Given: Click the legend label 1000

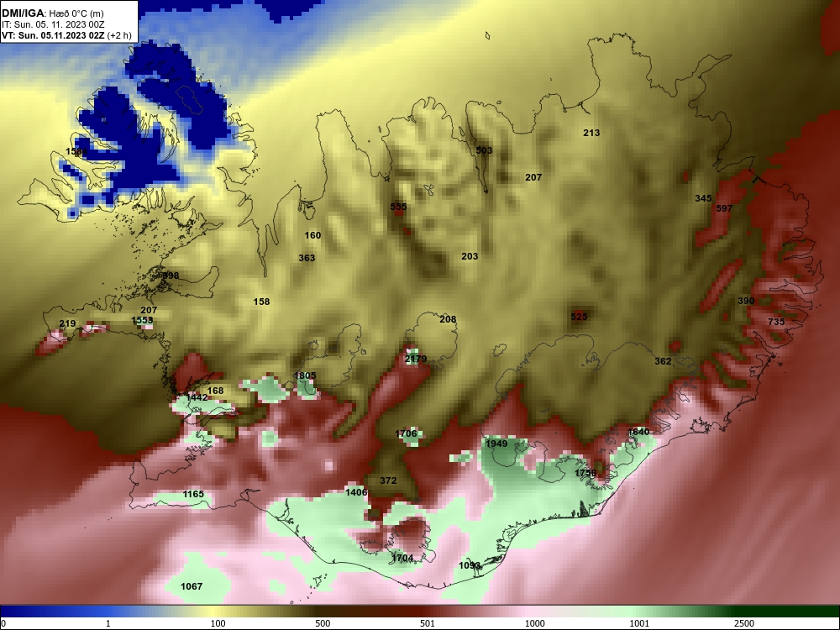Looking at the screenshot, I should pos(534,623).
